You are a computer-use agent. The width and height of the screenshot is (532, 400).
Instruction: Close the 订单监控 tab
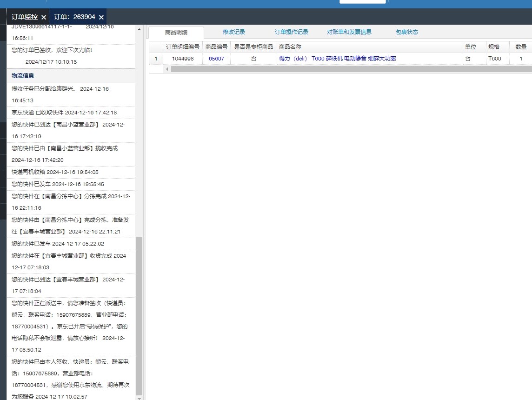pos(44,17)
